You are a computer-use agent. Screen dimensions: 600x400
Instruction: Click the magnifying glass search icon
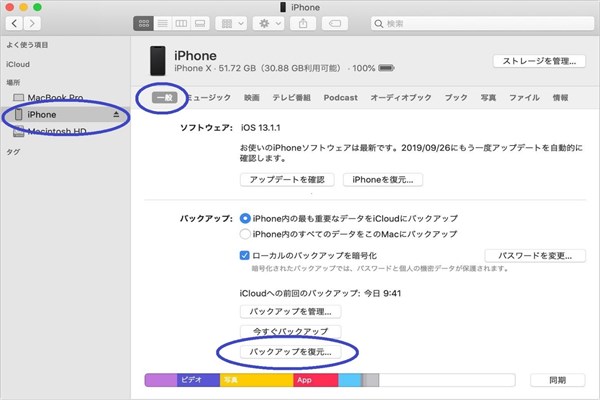[378, 24]
